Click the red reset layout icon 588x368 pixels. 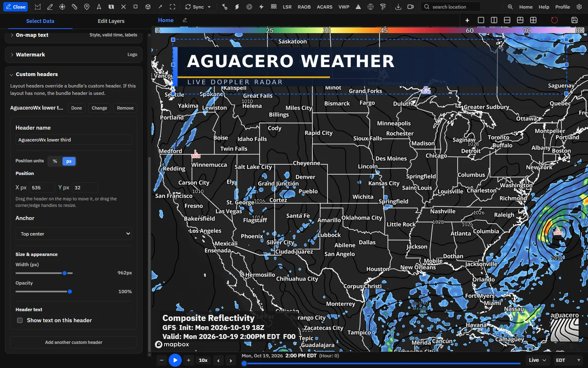tap(554, 20)
